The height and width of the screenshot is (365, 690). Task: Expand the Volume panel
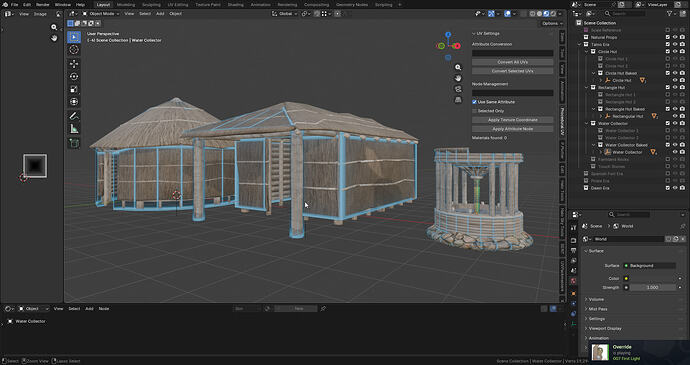pos(596,299)
